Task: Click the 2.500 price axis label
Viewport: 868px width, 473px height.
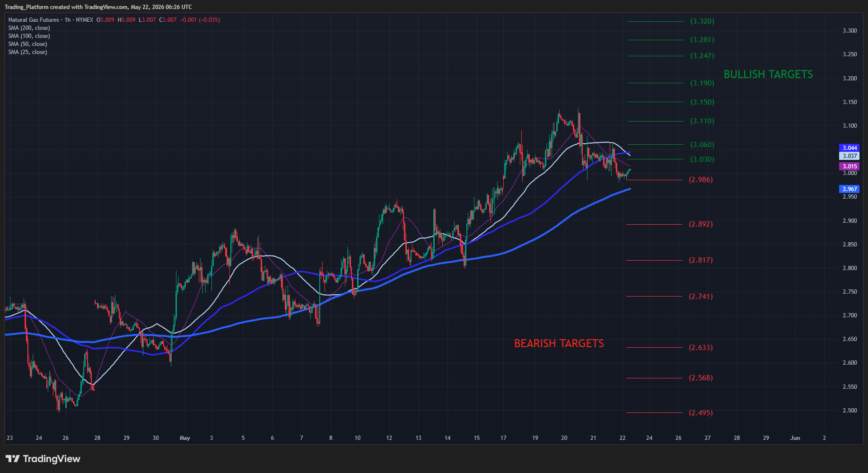Action: [850, 411]
